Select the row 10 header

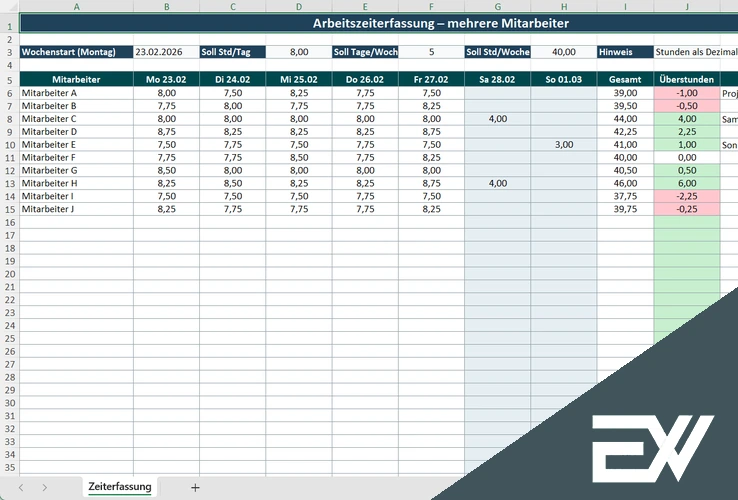[x=9, y=144]
